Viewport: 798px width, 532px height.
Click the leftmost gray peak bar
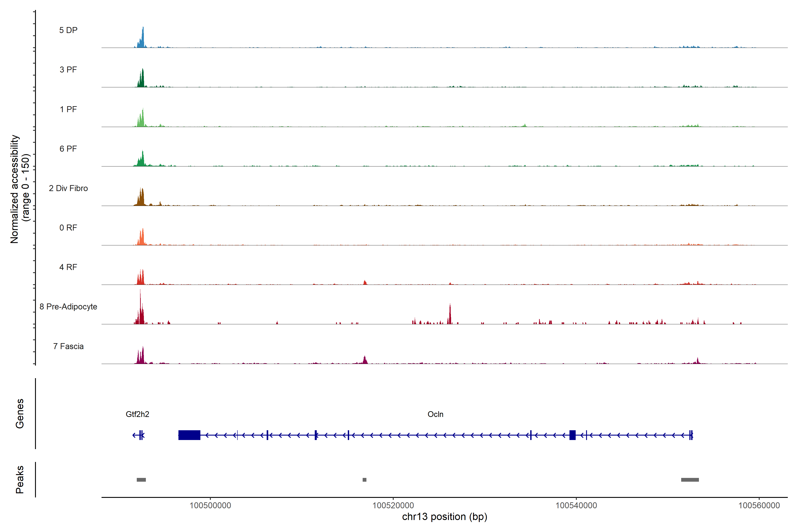(141, 480)
